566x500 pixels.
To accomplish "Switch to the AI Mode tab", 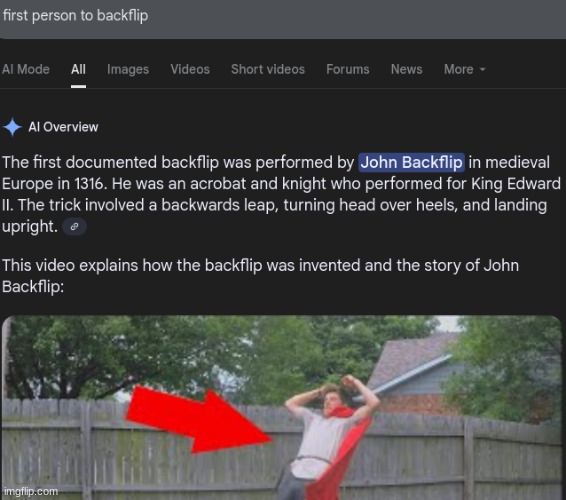I will click(26, 69).
